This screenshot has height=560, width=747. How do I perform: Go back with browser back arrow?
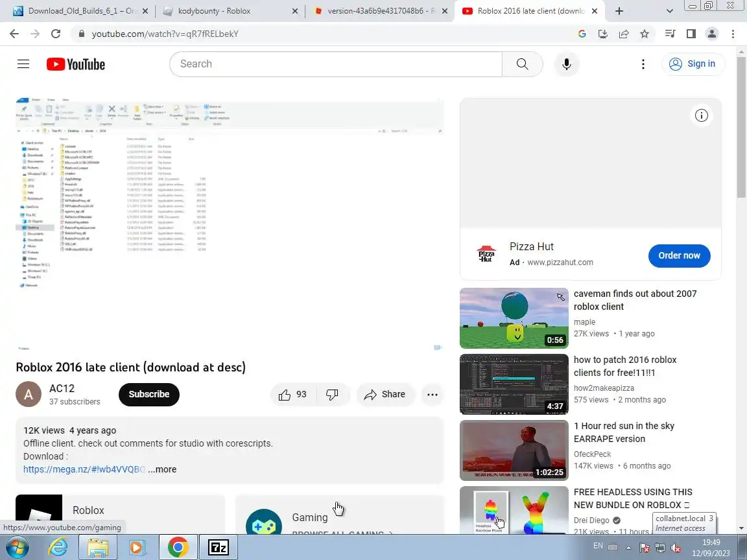[x=14, y=34]
